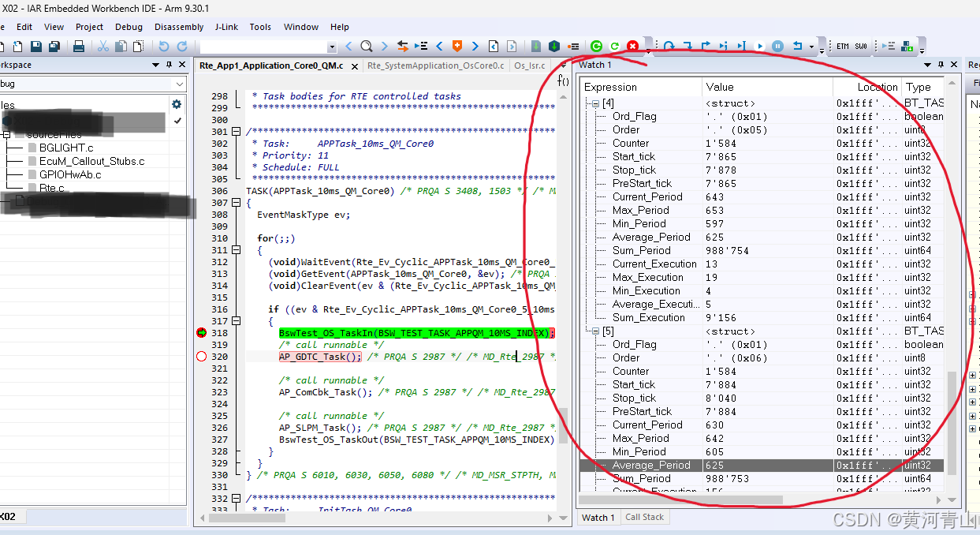Collapse code fold at line 301
Viewport: 980px width, 535px height.
(x=237, y=132)
